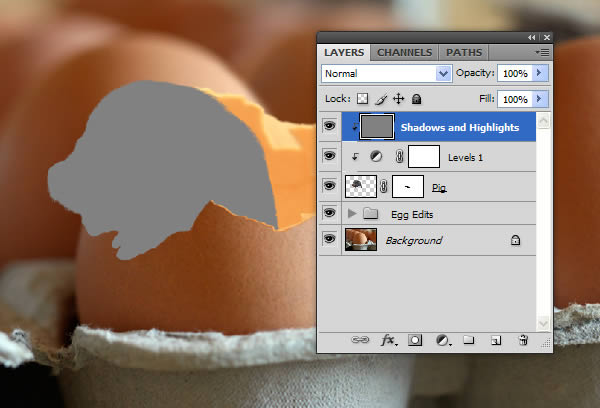Click the link layers icon

360,340
